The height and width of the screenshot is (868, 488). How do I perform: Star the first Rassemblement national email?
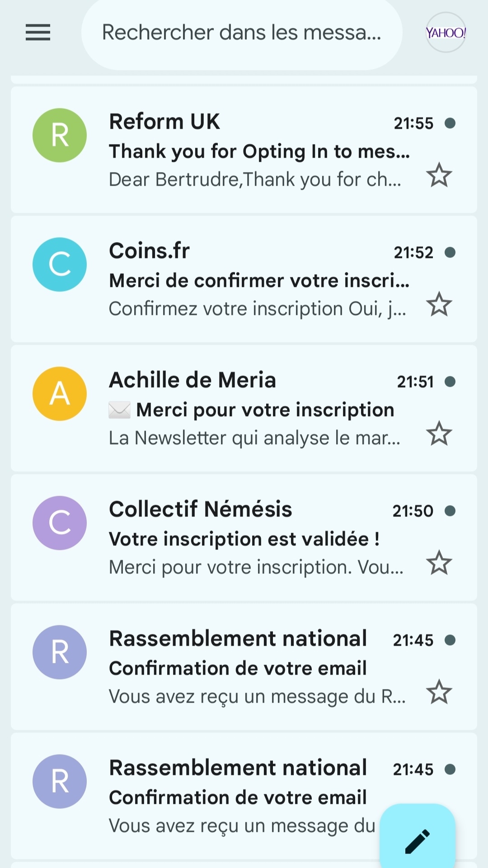point(439,692)
